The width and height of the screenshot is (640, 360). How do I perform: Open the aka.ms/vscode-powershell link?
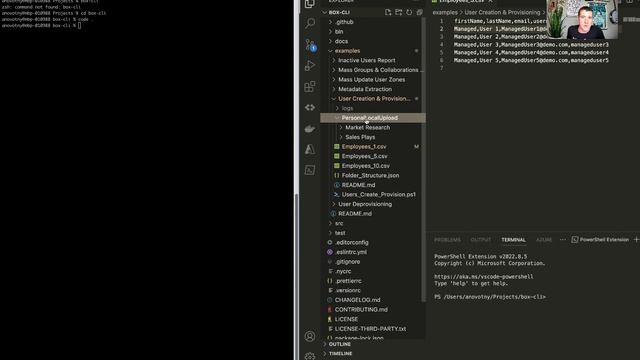[x=484, y=277]
